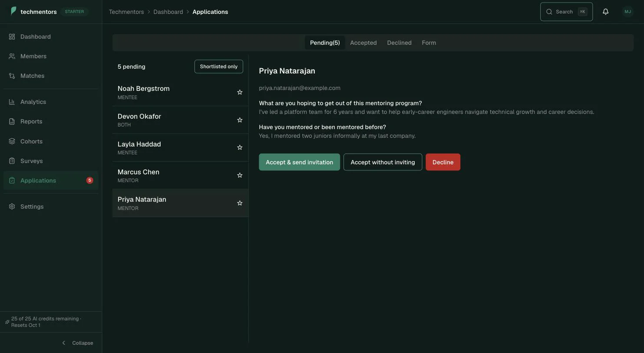644x353 pixels.
Task: Switch to the Pending(5) tab
Action: 325,43
